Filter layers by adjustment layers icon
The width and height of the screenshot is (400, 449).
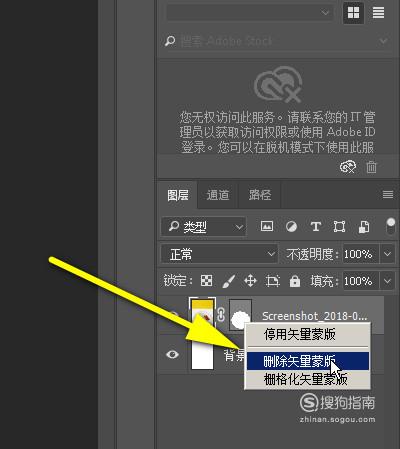[x=291, y=227]
